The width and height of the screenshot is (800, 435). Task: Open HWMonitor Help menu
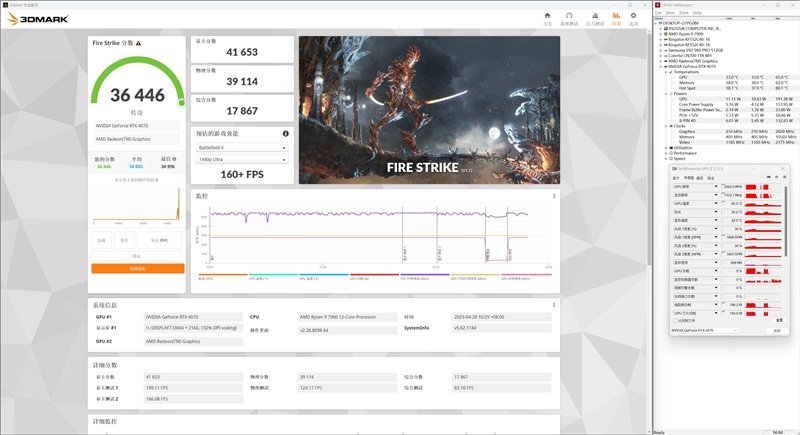697,13
